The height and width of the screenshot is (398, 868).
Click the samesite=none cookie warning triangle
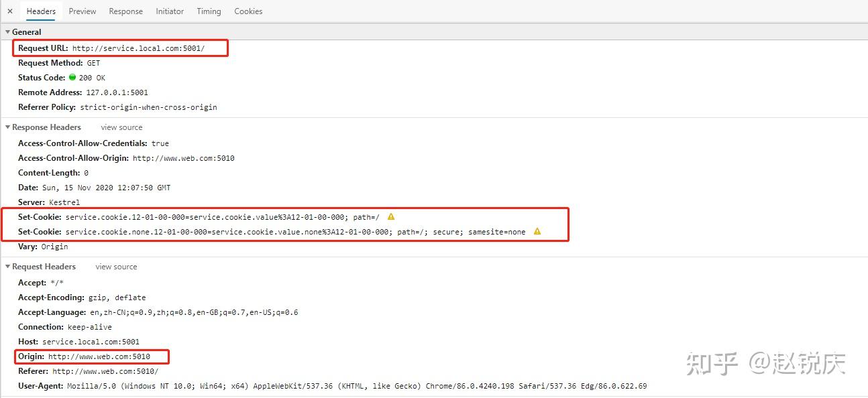(537, 231)
